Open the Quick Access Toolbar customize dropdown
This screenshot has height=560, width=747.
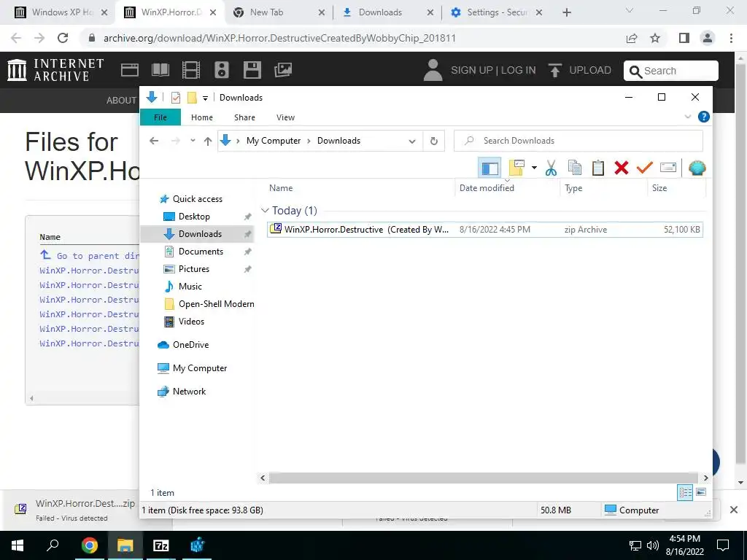click(x=205, y=98)
